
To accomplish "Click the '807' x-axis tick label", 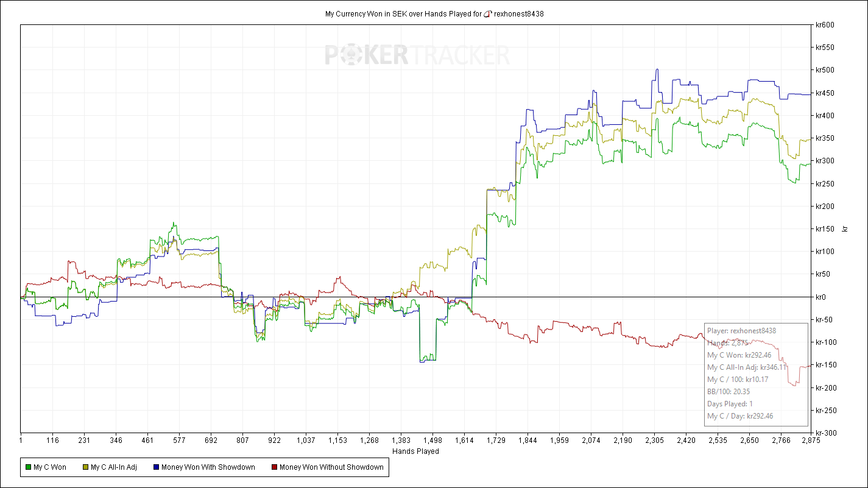I will point(242,440).
